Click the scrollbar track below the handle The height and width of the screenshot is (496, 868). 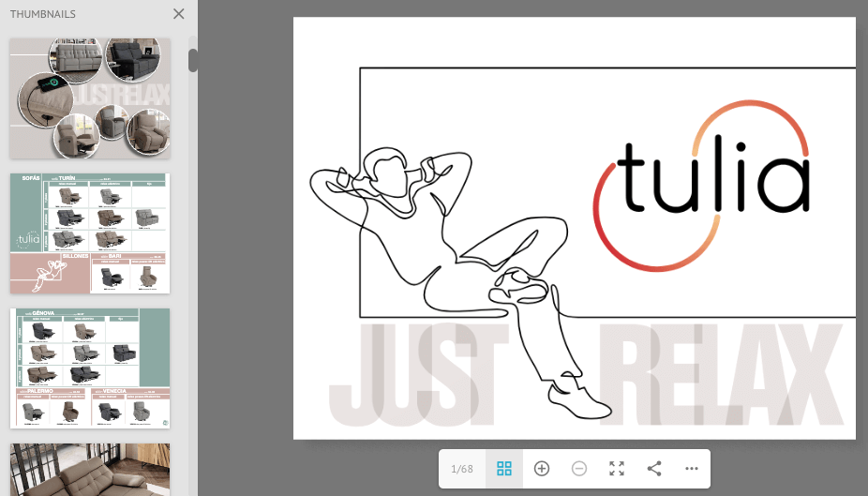193,281
